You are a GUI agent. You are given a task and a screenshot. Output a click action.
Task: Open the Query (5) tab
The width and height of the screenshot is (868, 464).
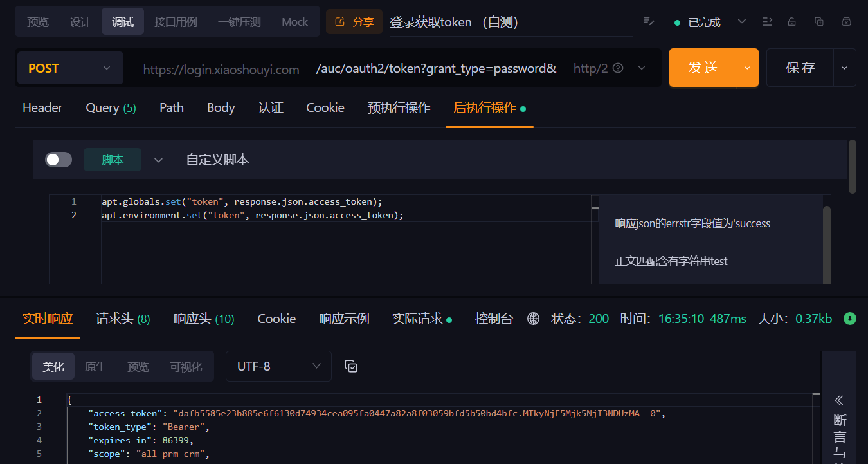(x=111, y=107)
